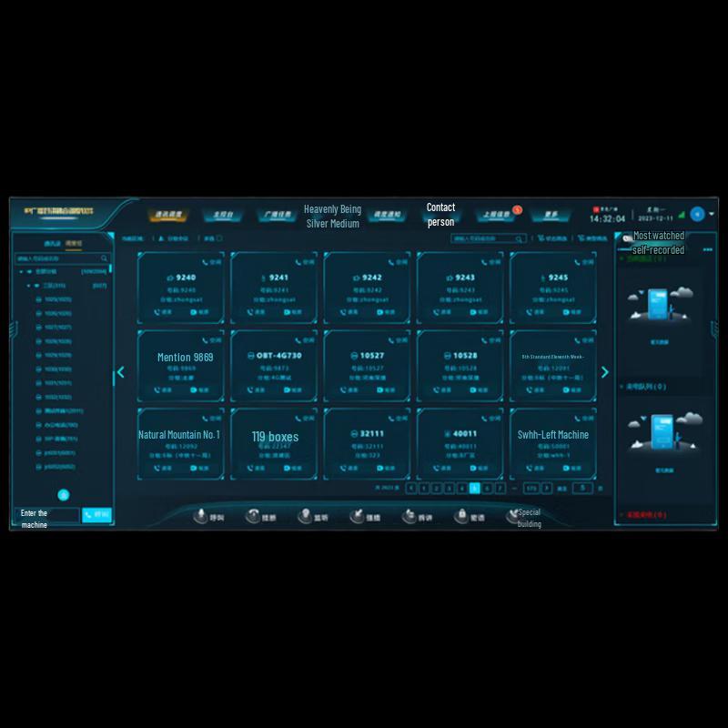Click the hang up icon in the bottom toolbar

point(253,516)
